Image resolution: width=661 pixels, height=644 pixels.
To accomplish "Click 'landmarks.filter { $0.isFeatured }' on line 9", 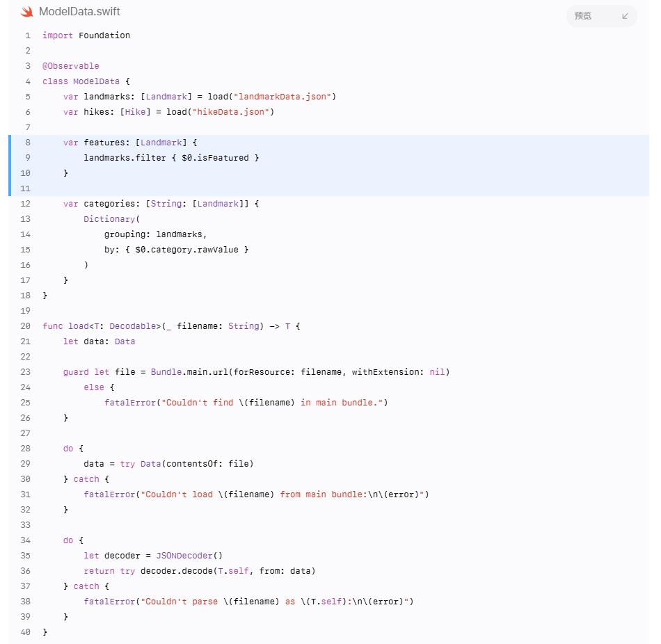I will (x=171, y=158).
